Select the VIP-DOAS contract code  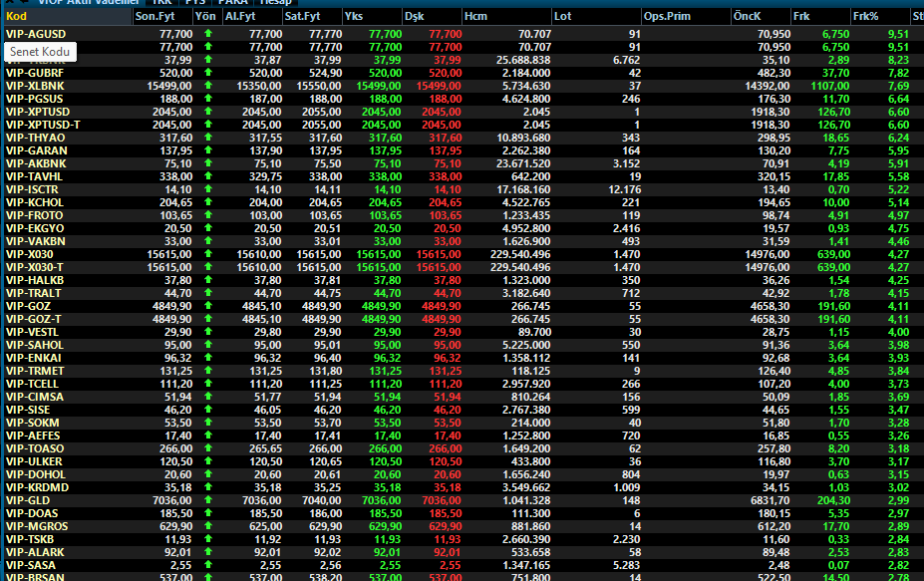(32, 514)
